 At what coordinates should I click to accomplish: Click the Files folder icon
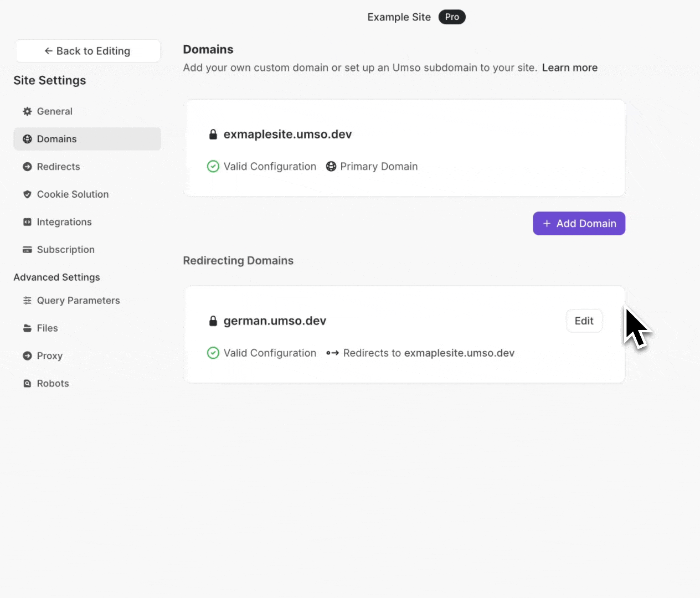pos(27,328)
